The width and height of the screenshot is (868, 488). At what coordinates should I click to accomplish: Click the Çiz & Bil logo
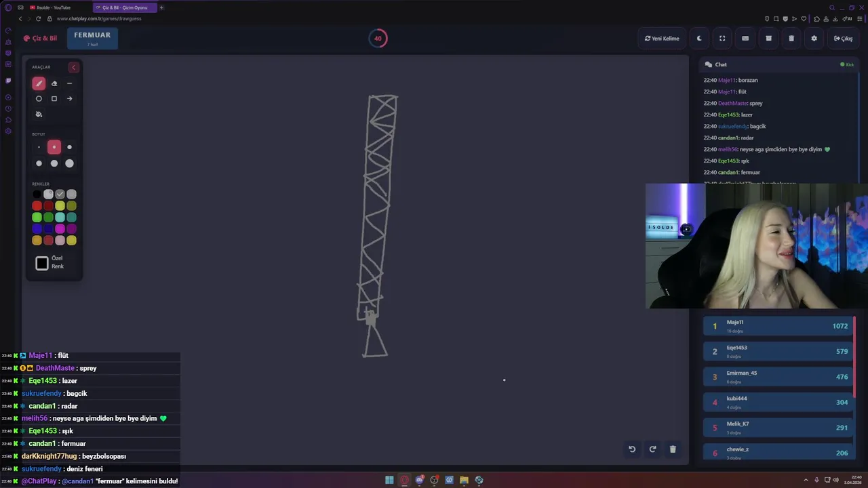point(40,39)
